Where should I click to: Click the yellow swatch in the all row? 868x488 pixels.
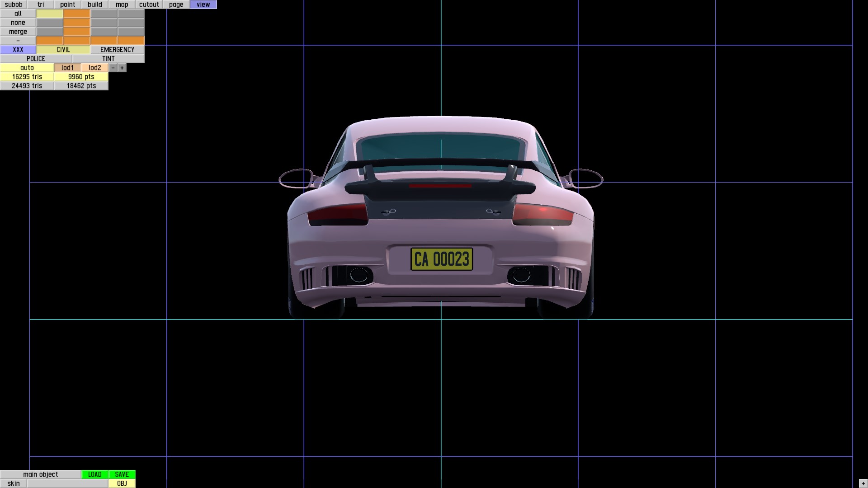coord(50,14)
